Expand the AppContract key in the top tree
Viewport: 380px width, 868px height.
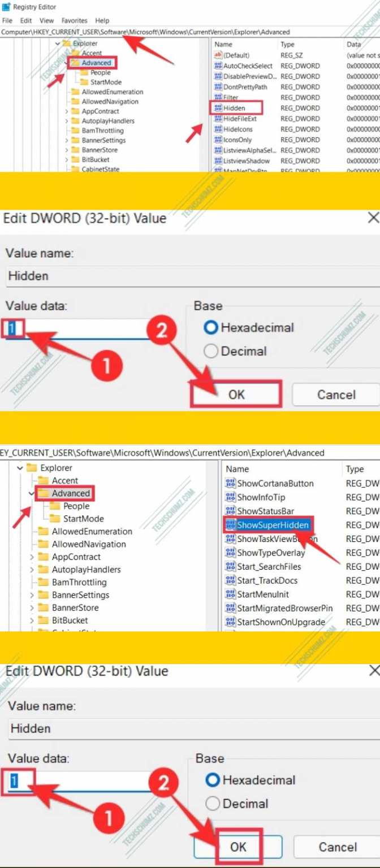coord(67,111)
